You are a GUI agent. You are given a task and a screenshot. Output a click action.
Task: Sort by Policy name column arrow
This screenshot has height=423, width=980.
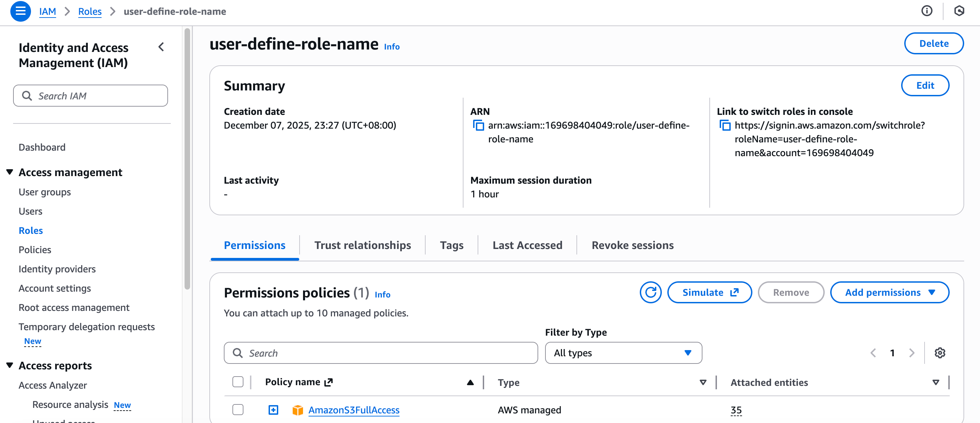[x=470, y=382]
